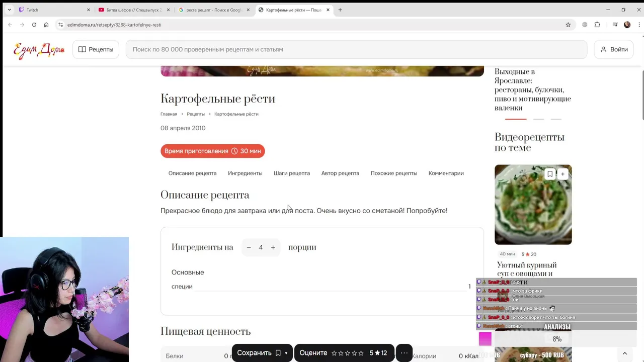
Task: Click the Рецепты breadcrumb link
Action: click(x=196, y=114)
